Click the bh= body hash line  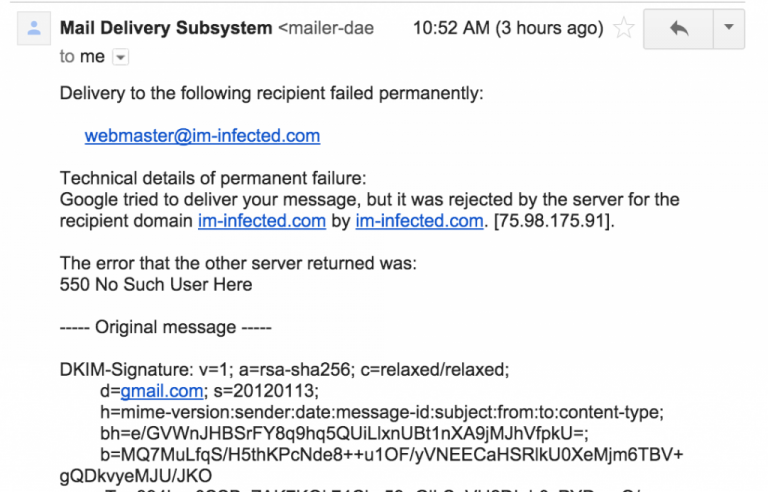tap(344, 433)
